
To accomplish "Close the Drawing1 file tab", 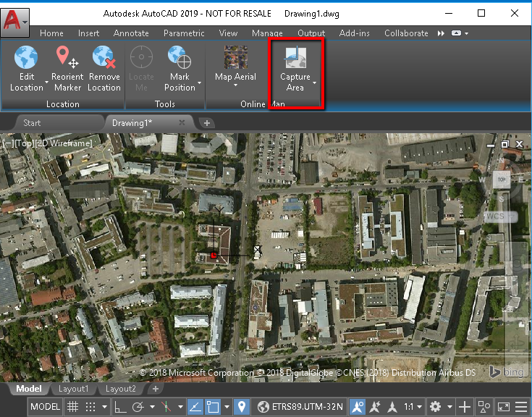I will (x=182, y=122).
